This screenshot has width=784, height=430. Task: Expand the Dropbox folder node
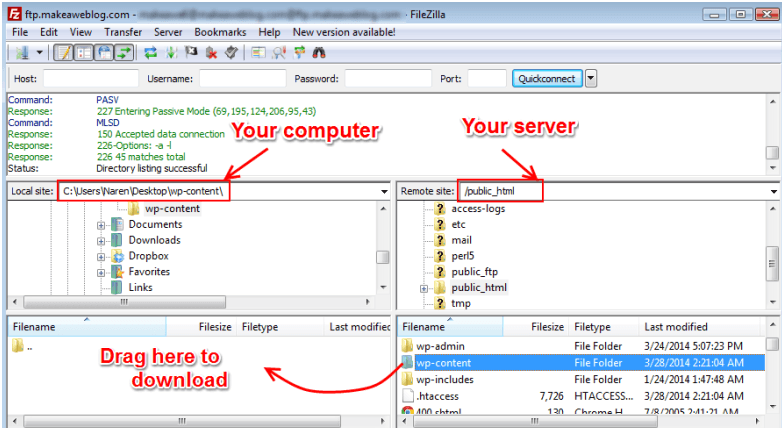click(x=101, y=257)
